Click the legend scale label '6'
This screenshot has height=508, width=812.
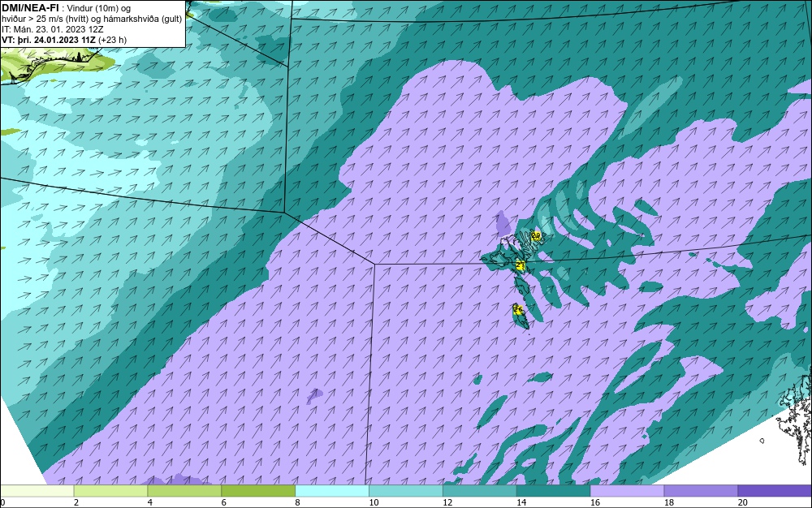point(224,502)
